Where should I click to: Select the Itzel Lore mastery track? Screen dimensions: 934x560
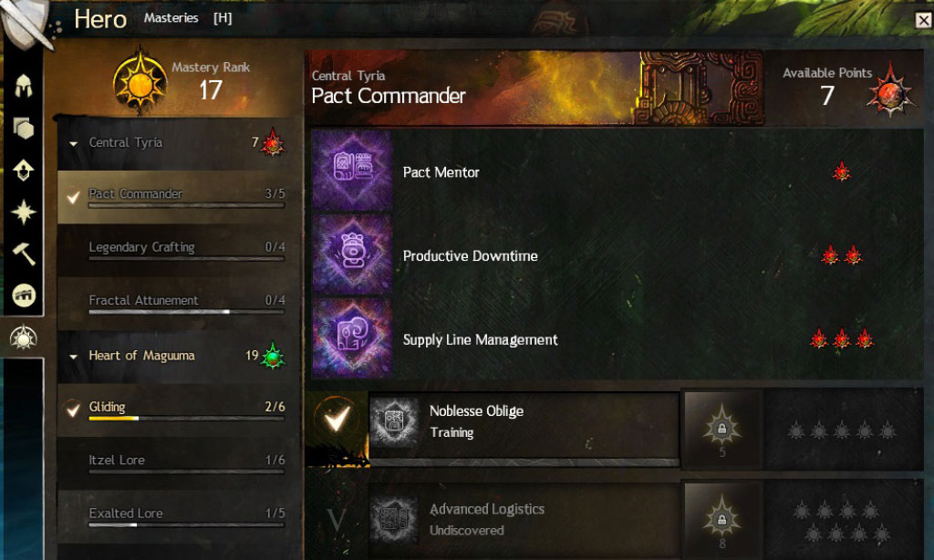coord(178,463)
